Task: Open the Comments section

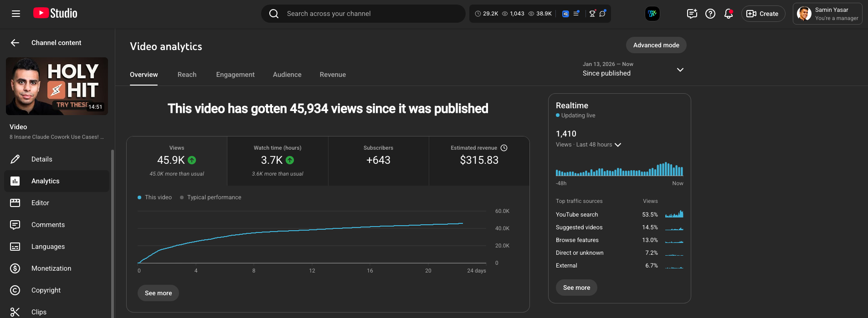Action: coord(57,225)
